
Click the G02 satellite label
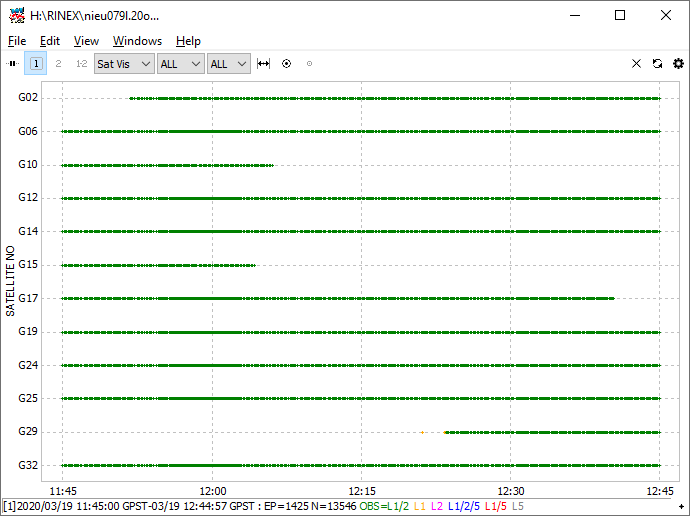click(28, 98)
